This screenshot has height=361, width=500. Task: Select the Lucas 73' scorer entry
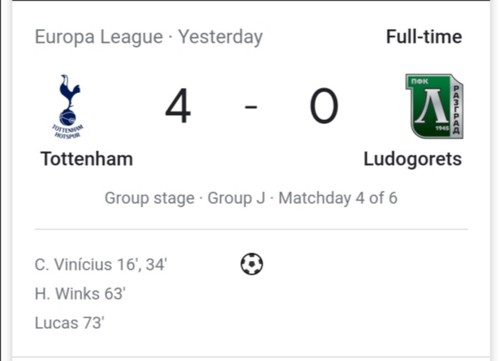pos(69,323)
